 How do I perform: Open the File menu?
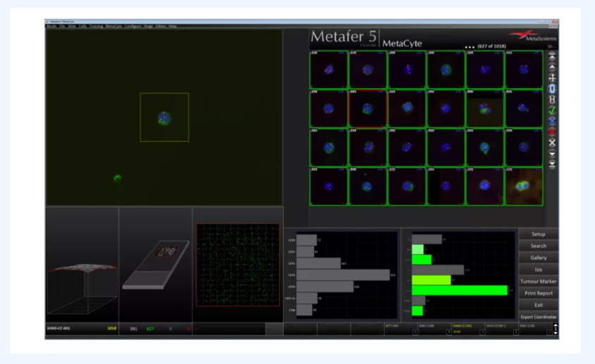[62, 26]
